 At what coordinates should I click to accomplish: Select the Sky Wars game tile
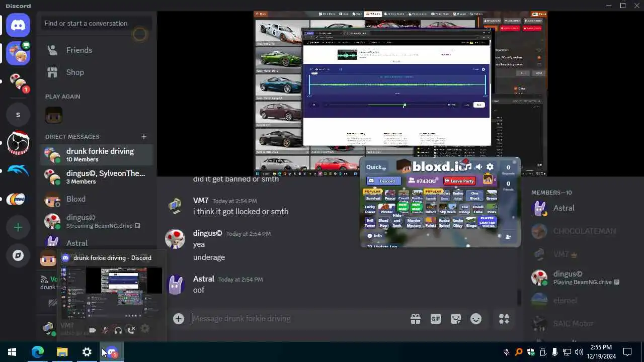447,209
